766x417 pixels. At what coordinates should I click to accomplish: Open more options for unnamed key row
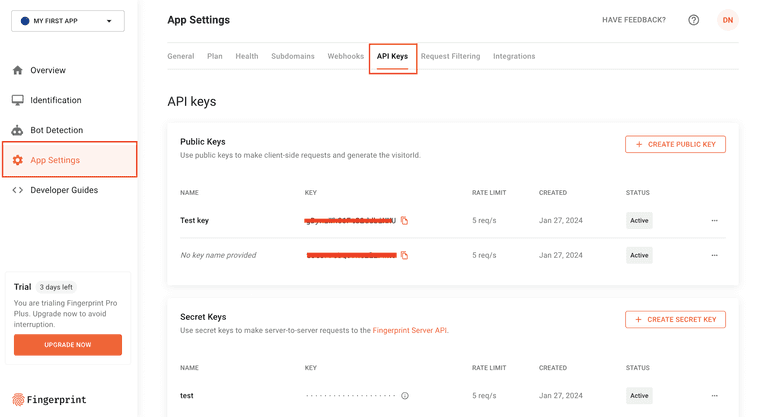click(x=714, y=256)
